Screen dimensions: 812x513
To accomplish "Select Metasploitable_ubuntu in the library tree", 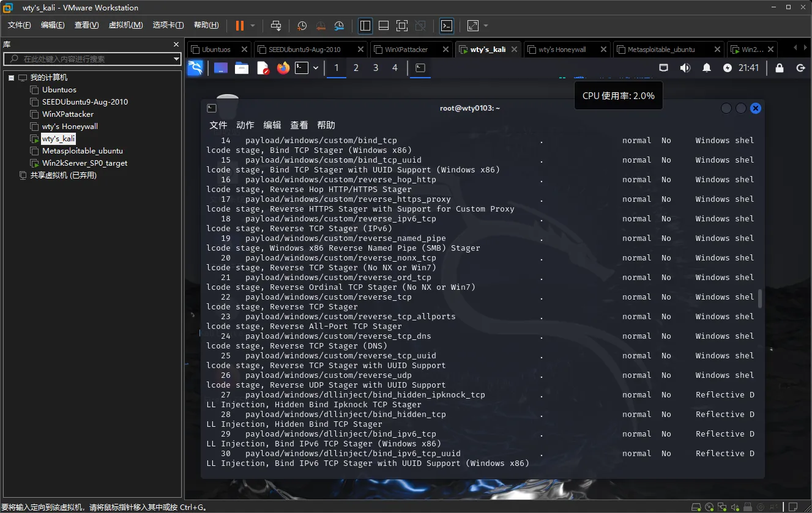I will click(83, 151).
